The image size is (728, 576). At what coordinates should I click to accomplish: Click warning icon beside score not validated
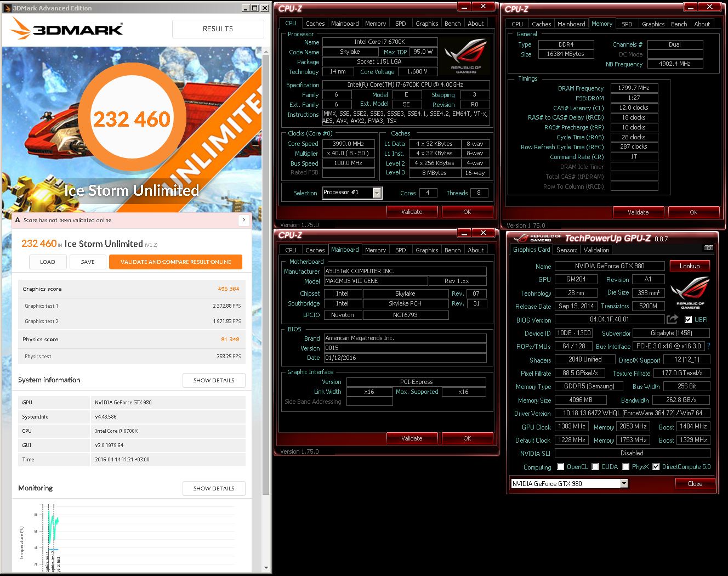(18, 220)
